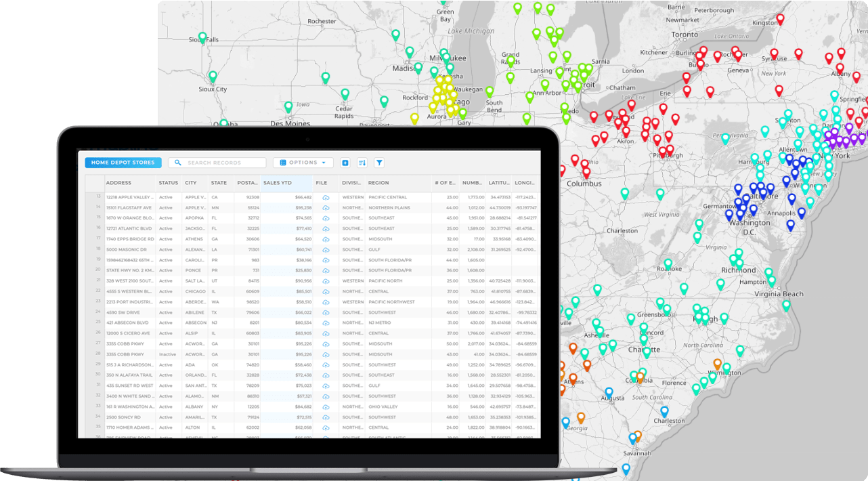
Task: Select the blue pin above Charleston, South Carolina
Action: point(664,411)
